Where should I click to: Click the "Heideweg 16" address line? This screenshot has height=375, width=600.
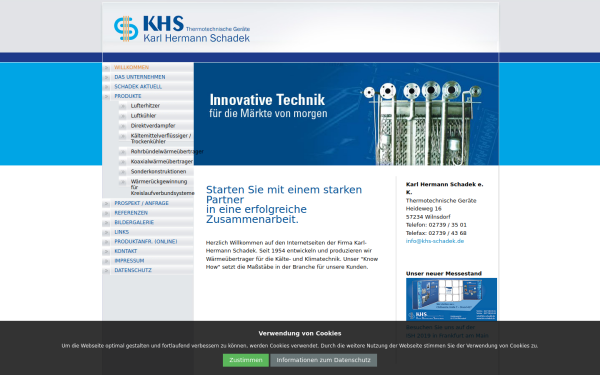pyautogui.click(x=424, y=209)
